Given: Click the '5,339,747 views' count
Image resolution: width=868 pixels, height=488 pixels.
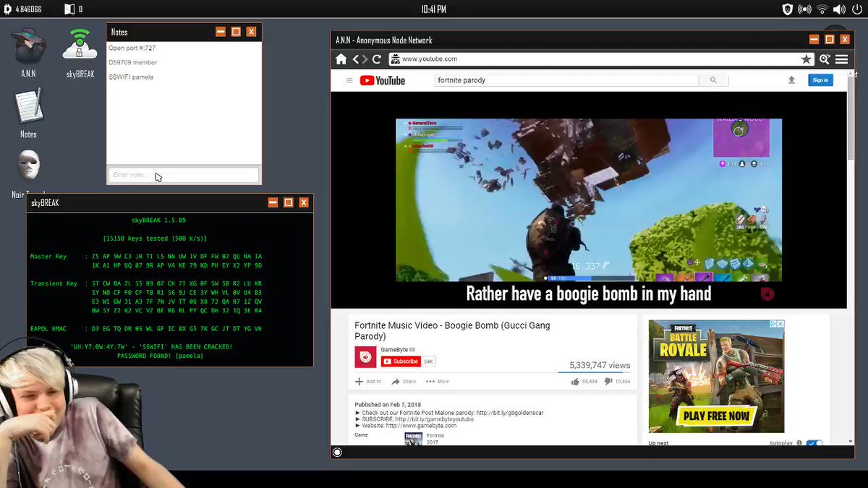Looking at the screenshot, I should 600,365.
